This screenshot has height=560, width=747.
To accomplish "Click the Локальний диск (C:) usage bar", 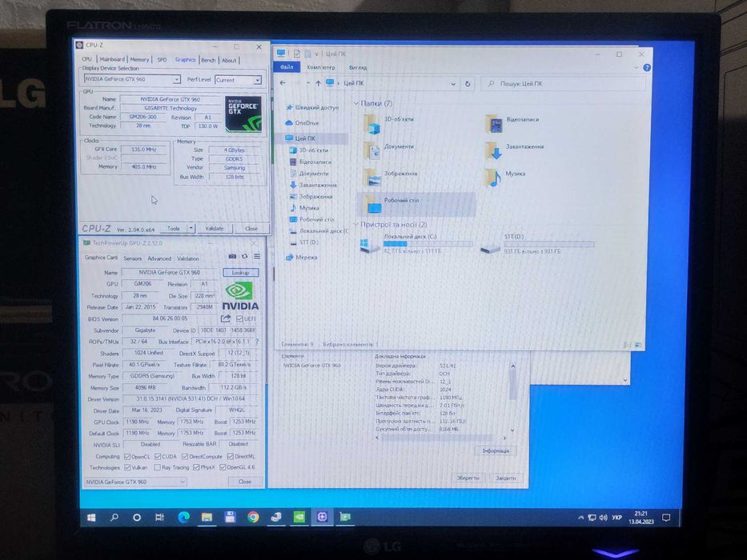I will [x=428, y=244].
